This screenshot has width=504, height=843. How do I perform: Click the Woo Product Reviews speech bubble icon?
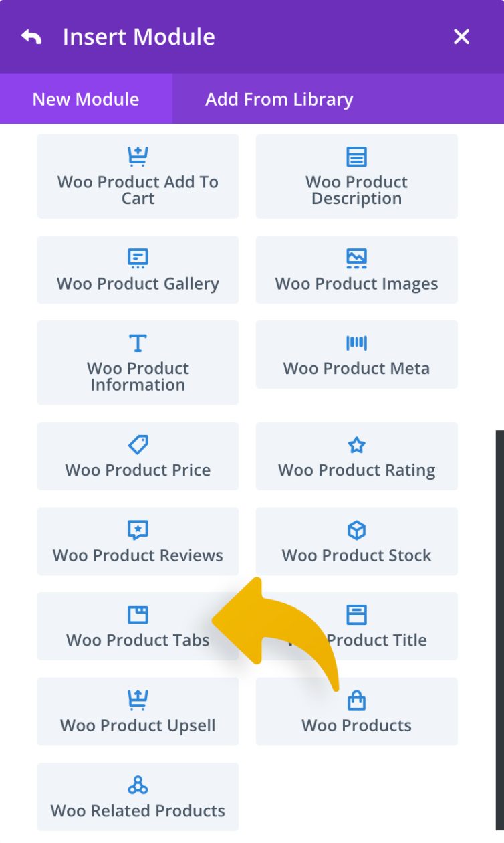pyautogui.click(x=138, y=529)
